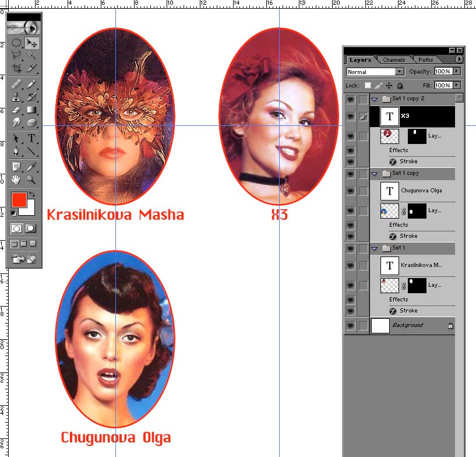Choose the Magic Wand tool
476x457 pixels.
click(x=31, y=55)
